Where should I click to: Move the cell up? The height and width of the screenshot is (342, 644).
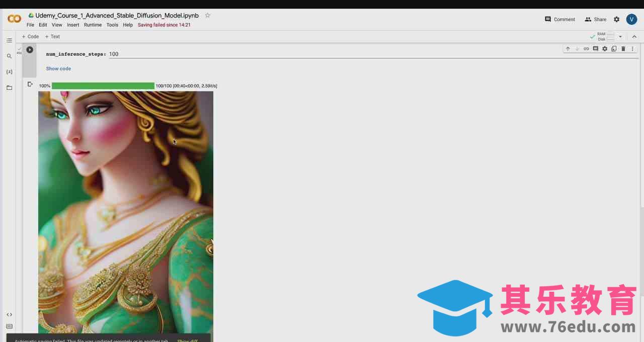[568, 49]
